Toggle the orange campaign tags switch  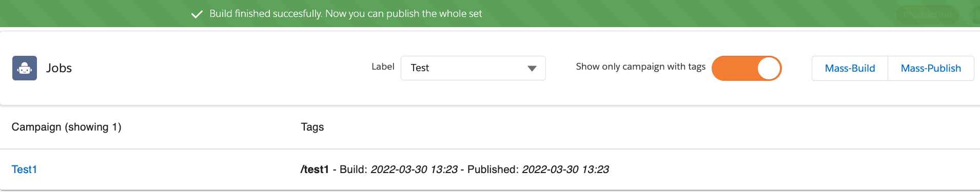(x=747, y=68)
